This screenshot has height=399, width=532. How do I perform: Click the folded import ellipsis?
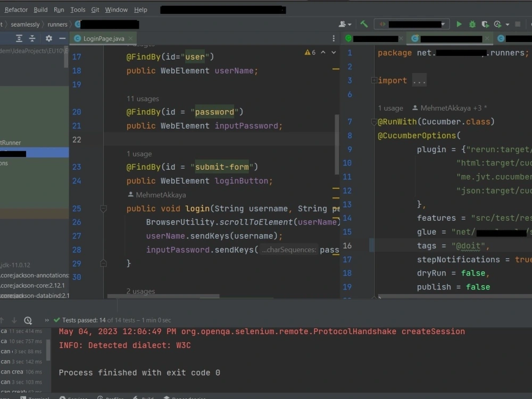point(419,81)
